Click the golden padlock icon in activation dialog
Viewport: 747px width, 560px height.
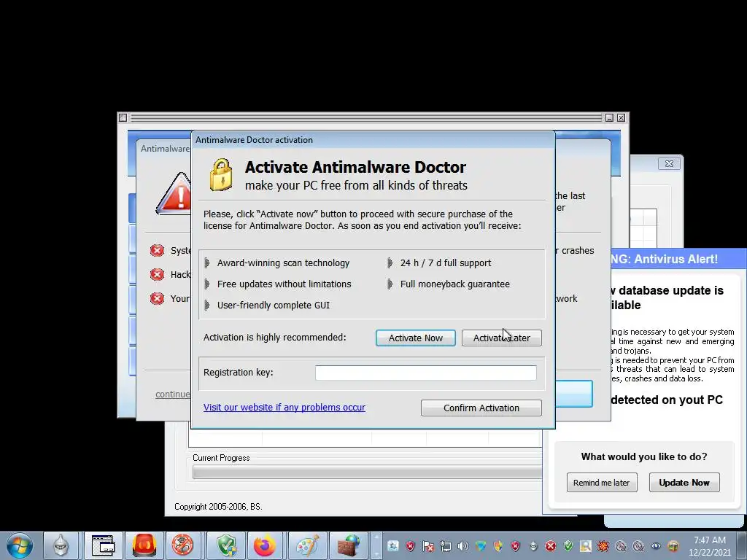tap(221, 175)
